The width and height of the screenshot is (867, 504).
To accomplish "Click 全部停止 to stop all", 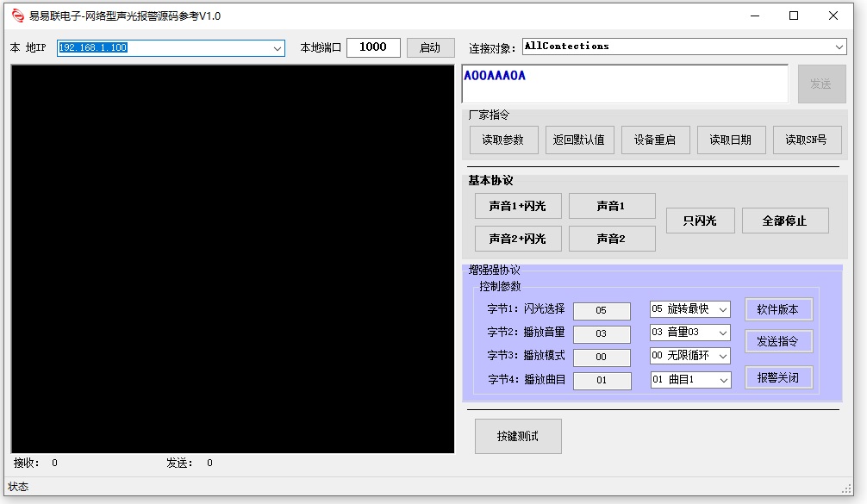I will [784, 221].
